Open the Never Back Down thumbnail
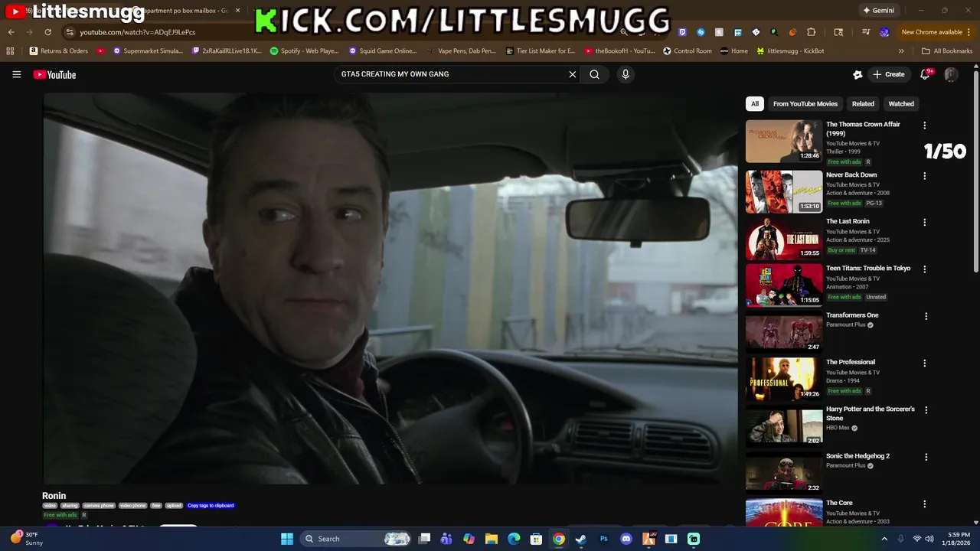The height and width of the screenshot is (551, 980). click(x=784, y=192)
